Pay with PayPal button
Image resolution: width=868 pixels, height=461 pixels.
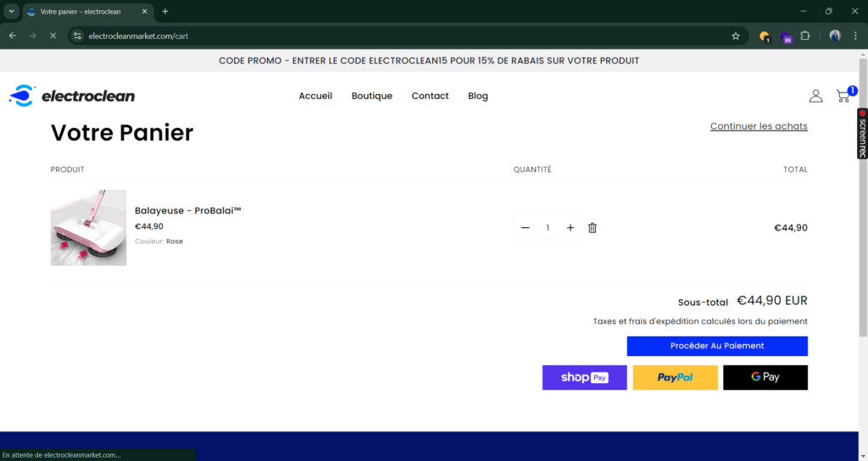pos(675,377)
